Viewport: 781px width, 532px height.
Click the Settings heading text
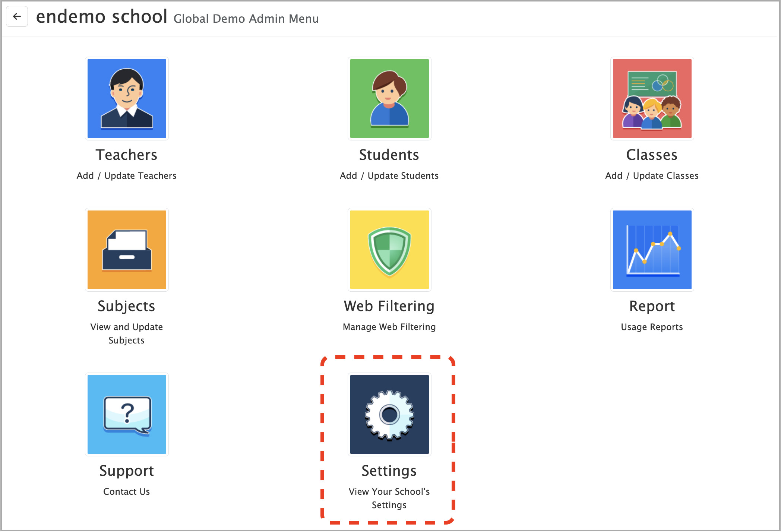click(389, 471)
